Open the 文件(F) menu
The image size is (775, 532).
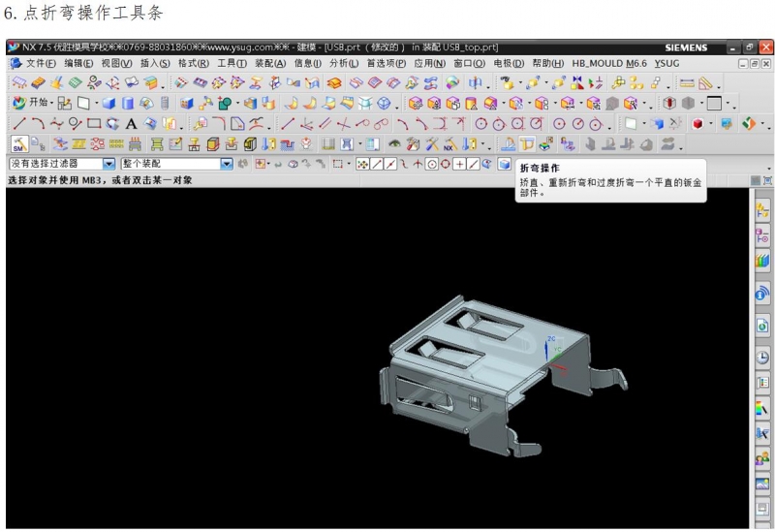tap(41, 63)
